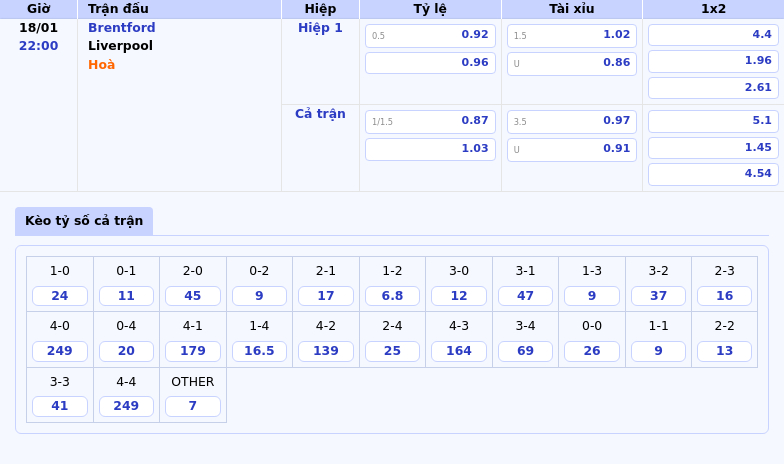Select correct score 1-4 odds 16.5
This screenshot has width=784, height=464.
pyautogui.click(x=259, y=351)
